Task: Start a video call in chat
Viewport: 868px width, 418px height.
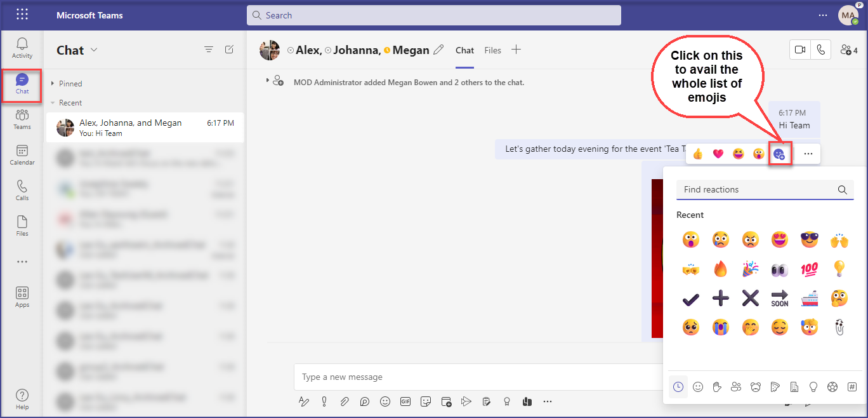Action: click(x=800, y=50)
